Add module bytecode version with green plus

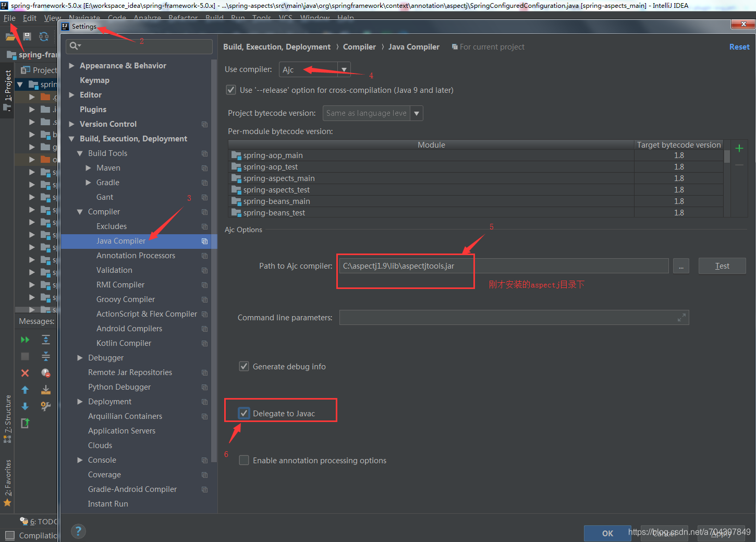[x=739, y=148]
